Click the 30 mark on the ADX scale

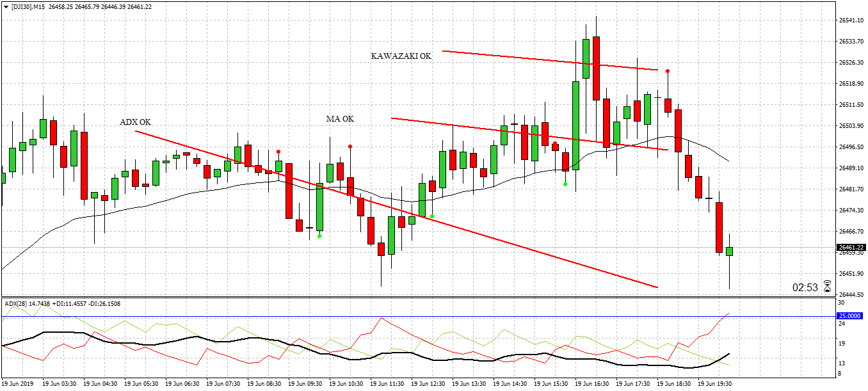[x=842, y=303]
